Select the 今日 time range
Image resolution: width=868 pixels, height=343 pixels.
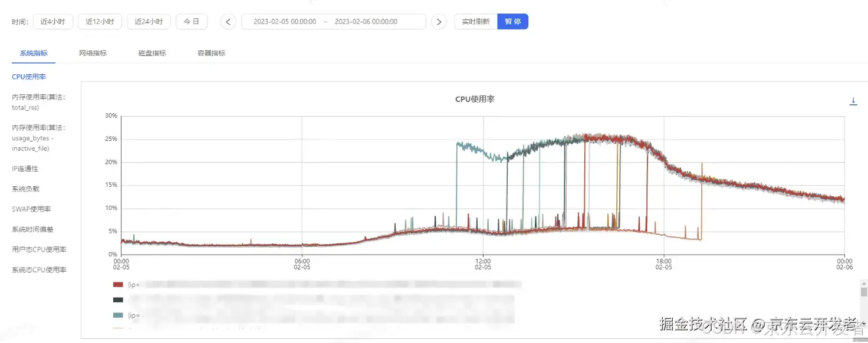pos(192,22)
